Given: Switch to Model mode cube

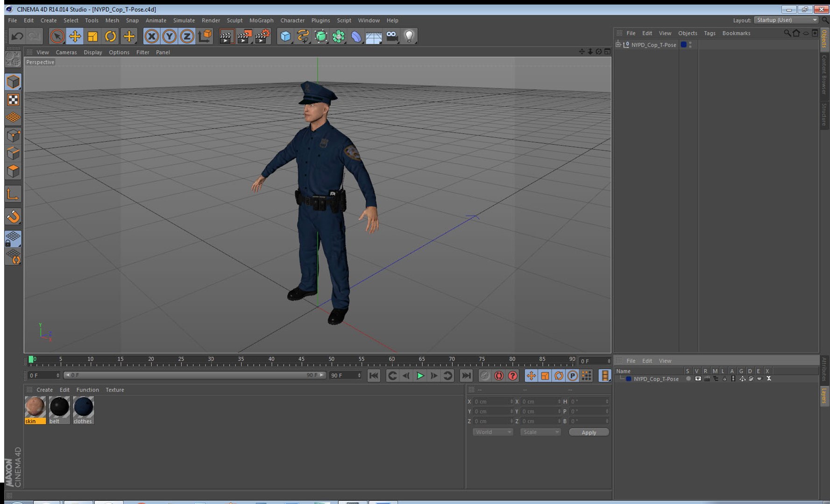Looking at the screenshot, I should (x=13, y=82).
